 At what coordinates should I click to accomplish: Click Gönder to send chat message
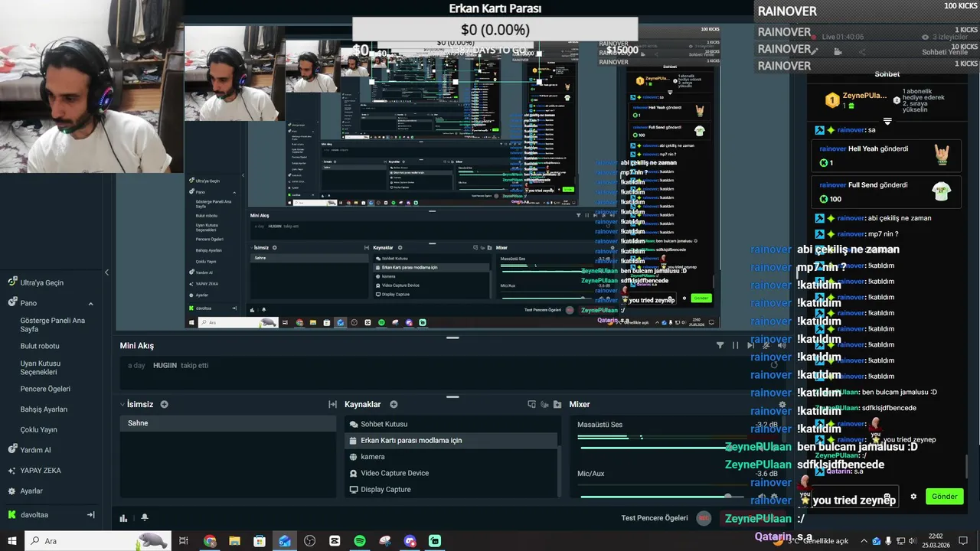click(x=944, y=496)
